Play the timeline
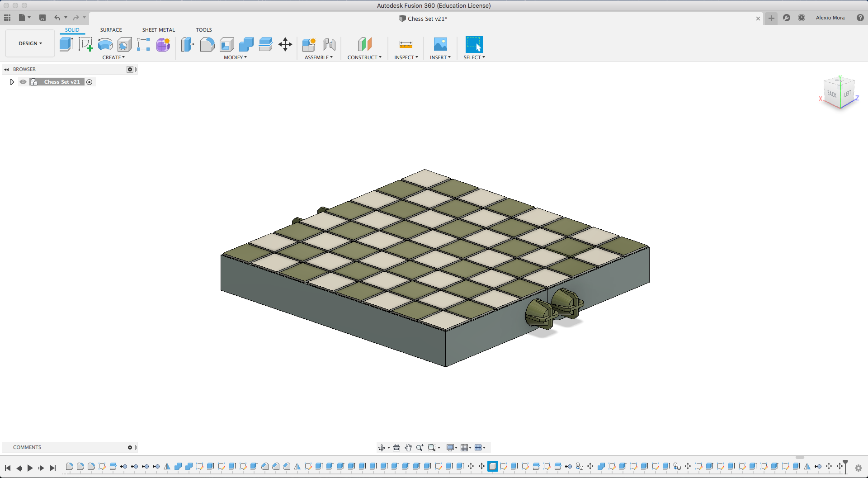The height and width of the screenshot is (478, 868). pyautogui.click(x=30, y=468)
